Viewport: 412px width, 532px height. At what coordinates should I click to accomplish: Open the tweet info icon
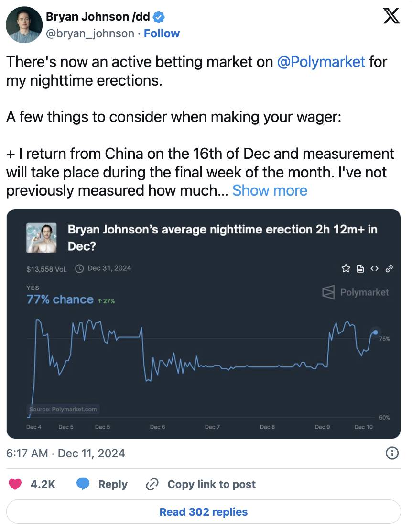392,453
